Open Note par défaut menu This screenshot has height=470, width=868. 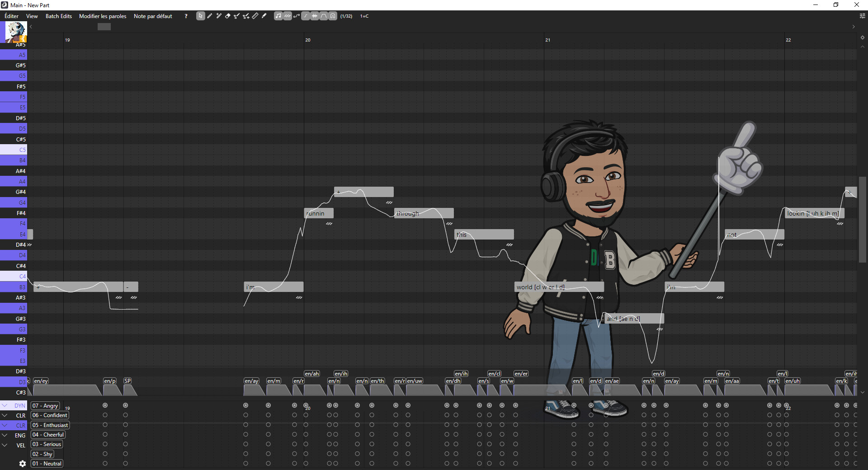pos(153,16)
